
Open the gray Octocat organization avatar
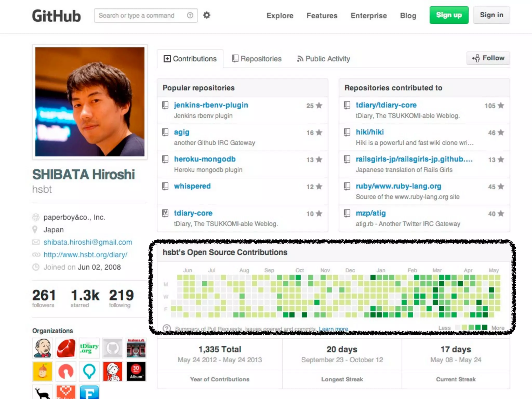click(x=113, y=348)
